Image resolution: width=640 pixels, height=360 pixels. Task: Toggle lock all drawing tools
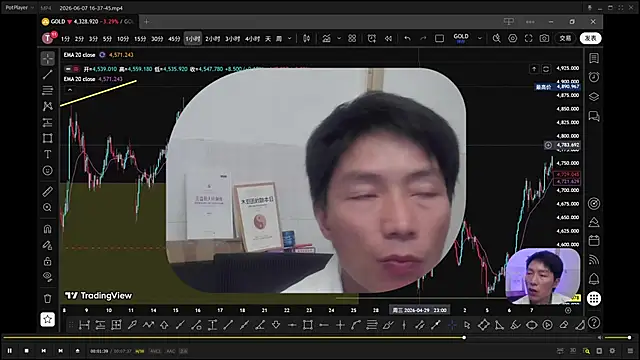point(48,261)
